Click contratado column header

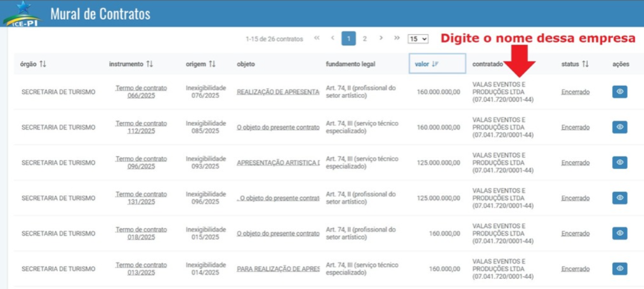pyautogui.click(x=487, y=64)
